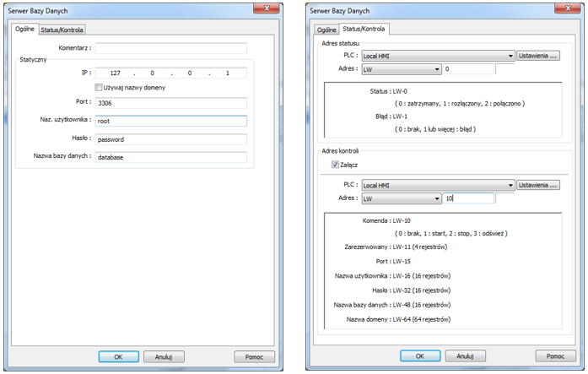Open Ustawienia for status address
This screenshot has width=588, height=374.
538,56
